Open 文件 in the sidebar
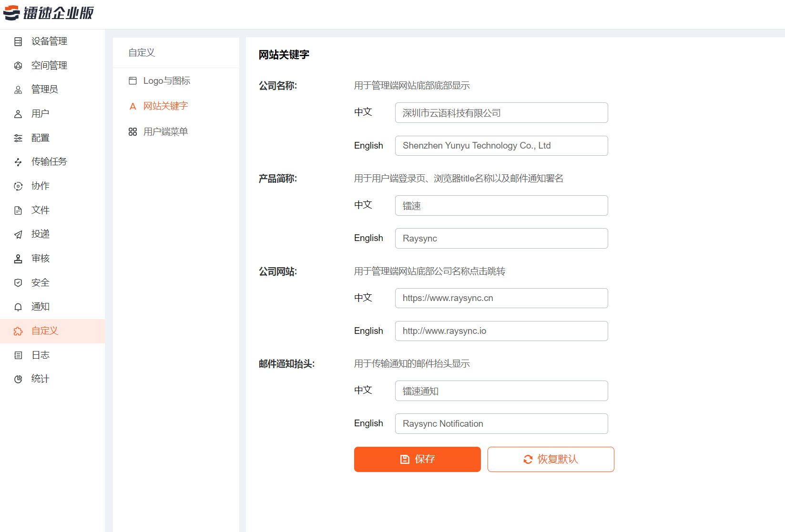The image size is (785, 532). (52, 210)
